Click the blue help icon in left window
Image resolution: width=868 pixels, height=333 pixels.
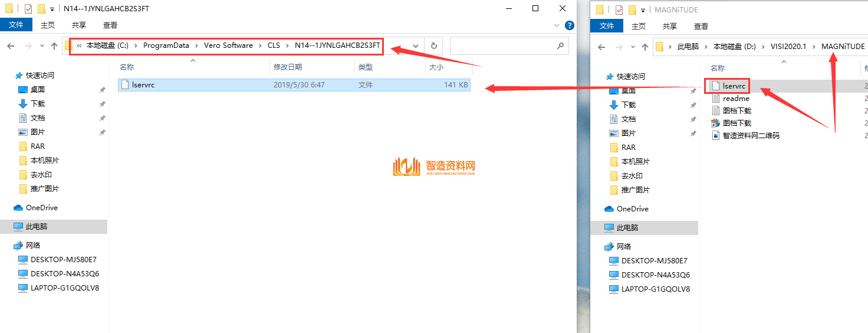(569, 25)
